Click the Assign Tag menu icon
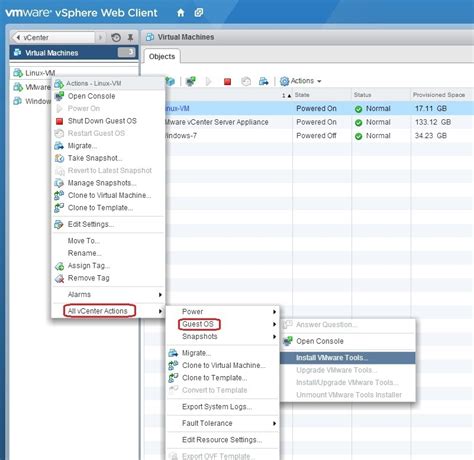This screenshot has height=460, width=474. (x=59, y=266)
